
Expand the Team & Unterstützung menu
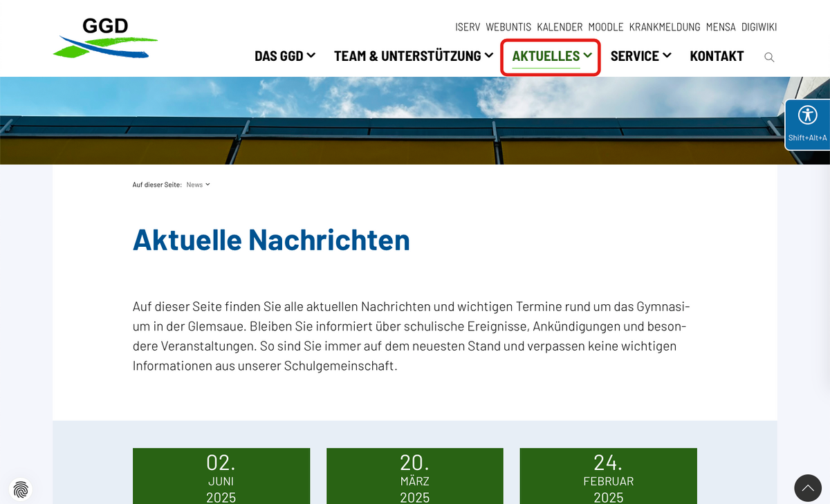click(x=413, y=56)
